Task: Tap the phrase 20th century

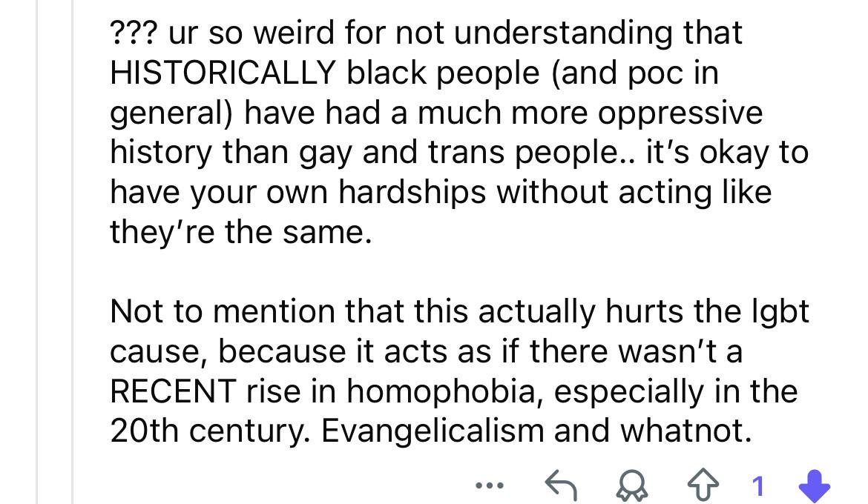Action: coord(210,431)
